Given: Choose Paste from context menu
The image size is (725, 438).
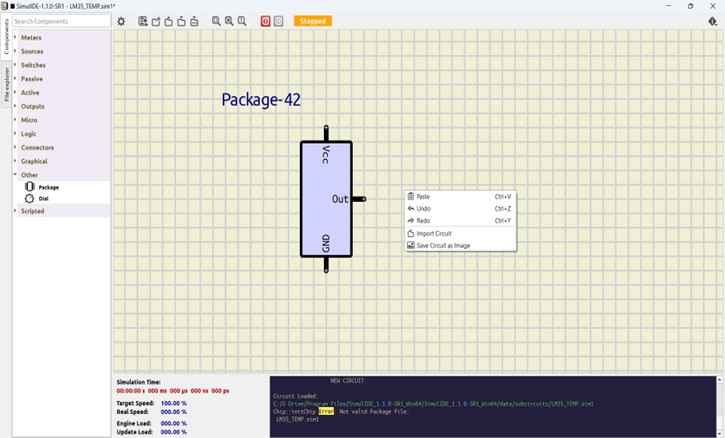Looking at the screenshot, I should [423, 197].
